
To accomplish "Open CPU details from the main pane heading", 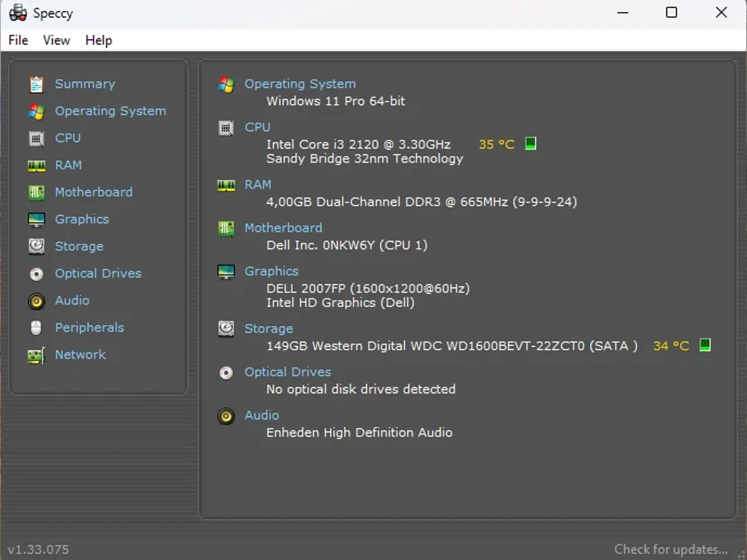I will pyautogui.click(x=257, y=127).
